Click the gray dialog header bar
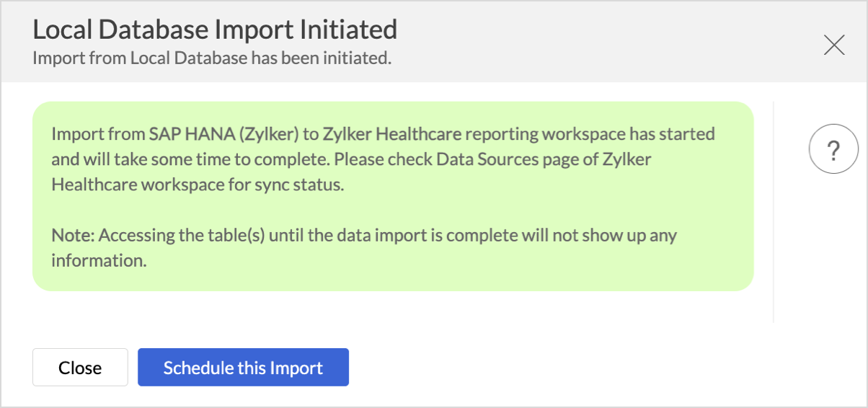 577,41
